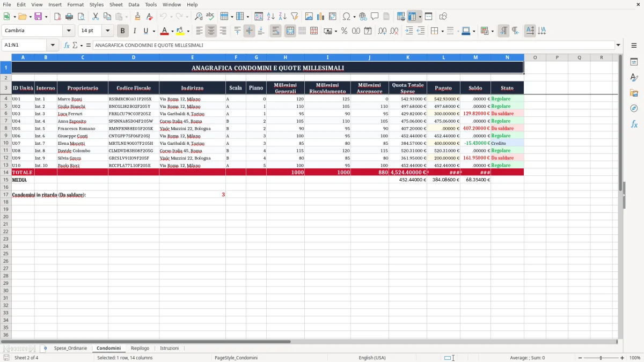Viewport: 644px width, 362px height.
Task: Click the Sort Ascending icon
Action: click(x=271, y=17)
